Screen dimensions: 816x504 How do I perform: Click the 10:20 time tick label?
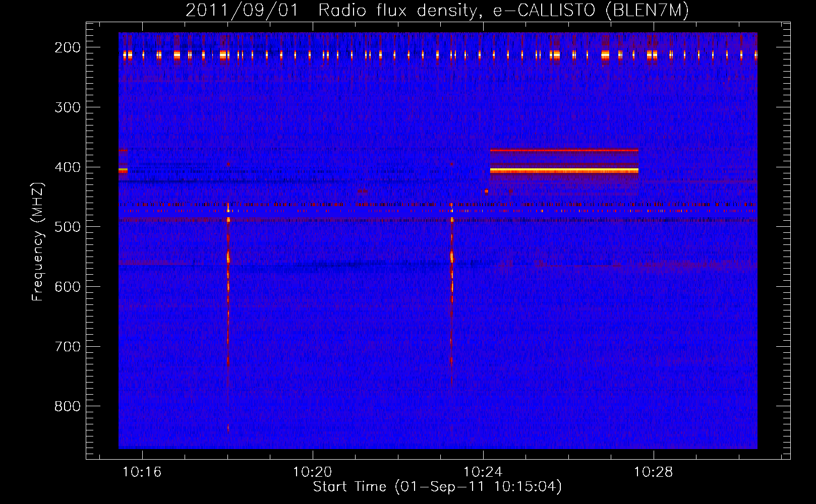[313, 472]
